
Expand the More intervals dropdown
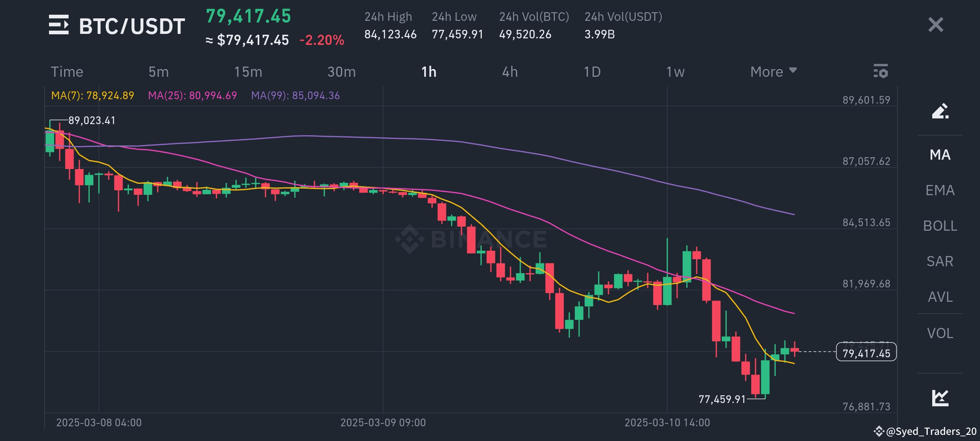(773, 72)
